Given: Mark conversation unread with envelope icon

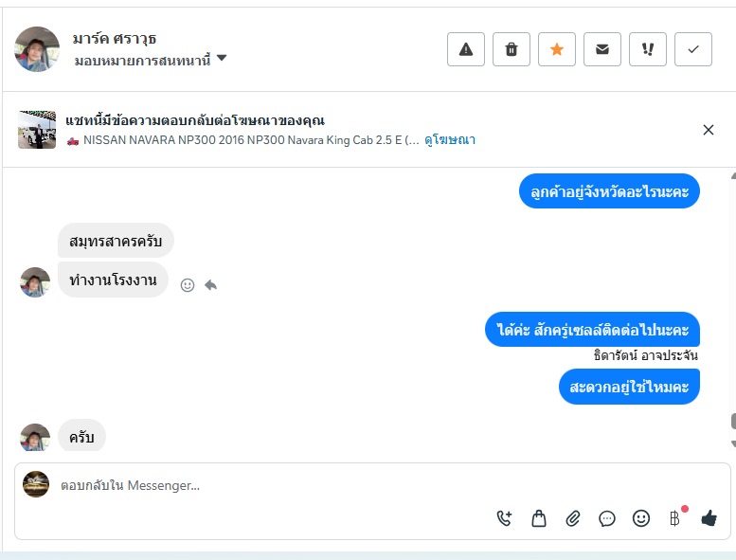Looking at the screenshot, I should click(602, 49).
